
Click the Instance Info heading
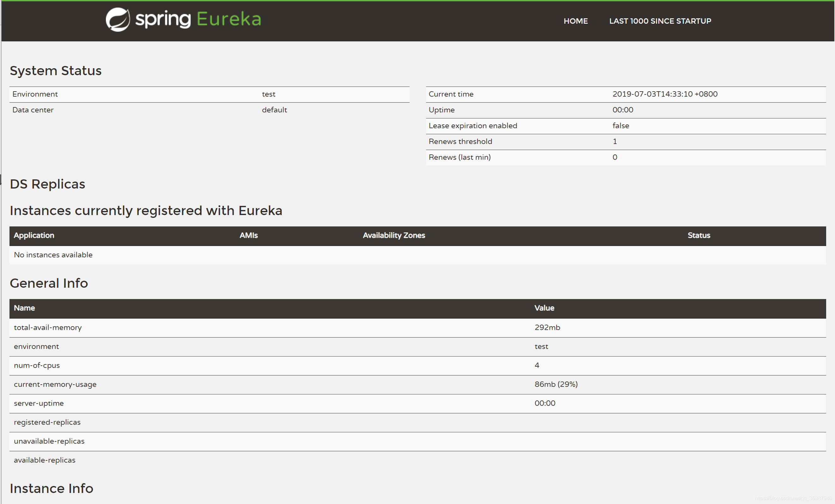tap(52, 489)
